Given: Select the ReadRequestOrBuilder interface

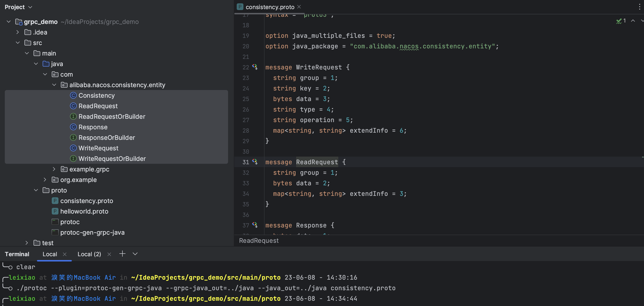Looking at the screenshot, I should pos(112,117).
